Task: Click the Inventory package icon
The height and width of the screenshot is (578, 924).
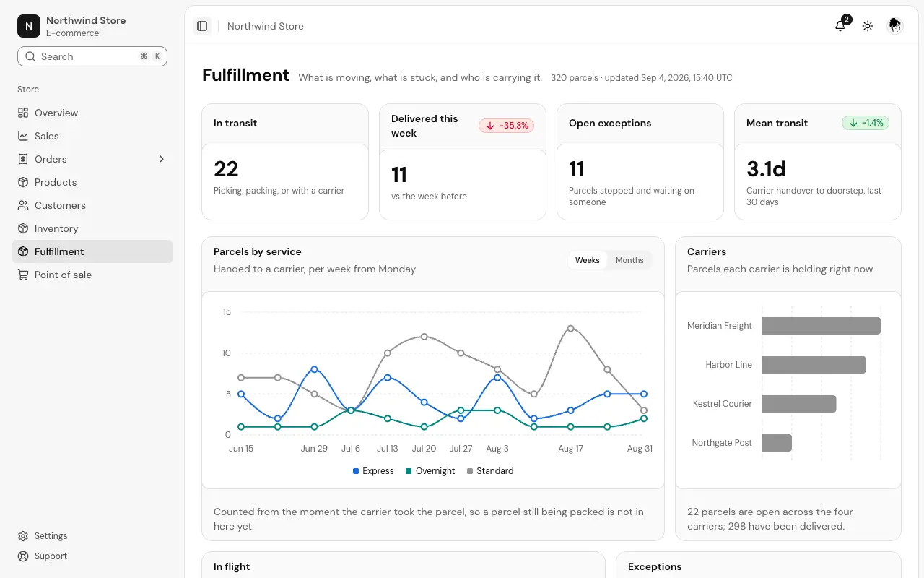Action: click(23, 228)
